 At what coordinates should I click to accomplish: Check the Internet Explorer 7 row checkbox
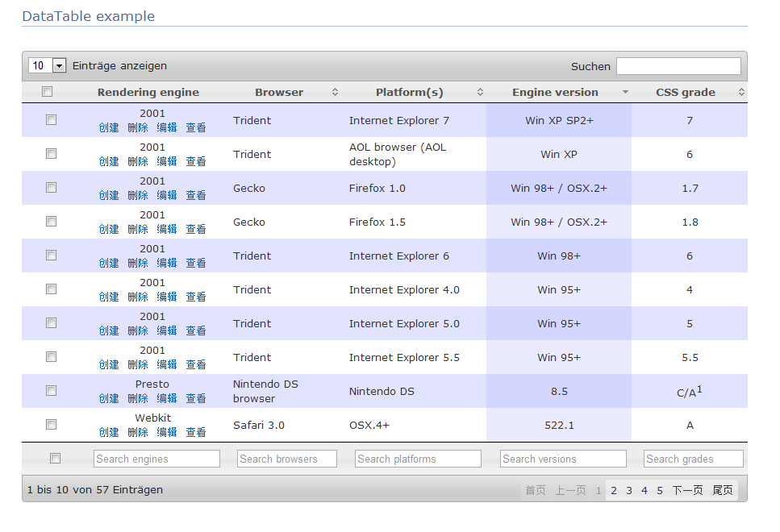pyautogui.click(x=52, y=120)
